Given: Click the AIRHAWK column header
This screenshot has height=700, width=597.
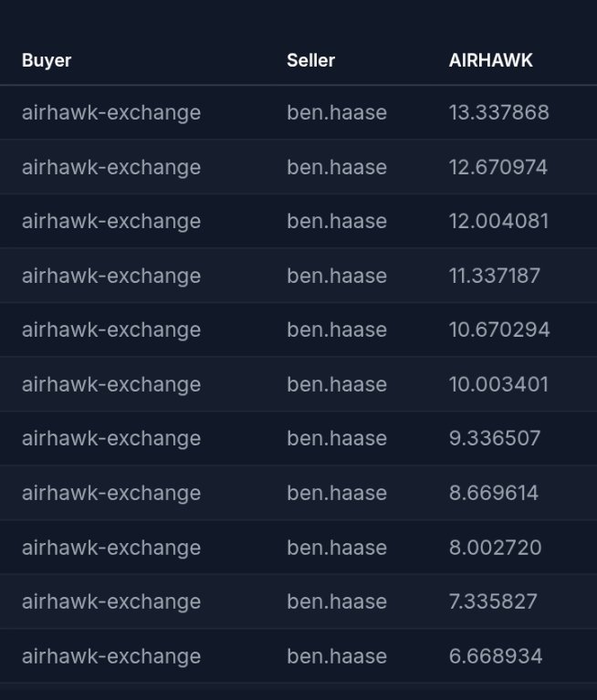Looking at the screenshot, I should (x=490, y=60).
